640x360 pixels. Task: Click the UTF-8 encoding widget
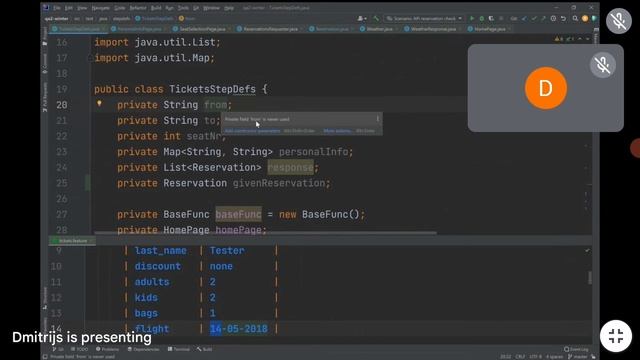click(535, 357)
